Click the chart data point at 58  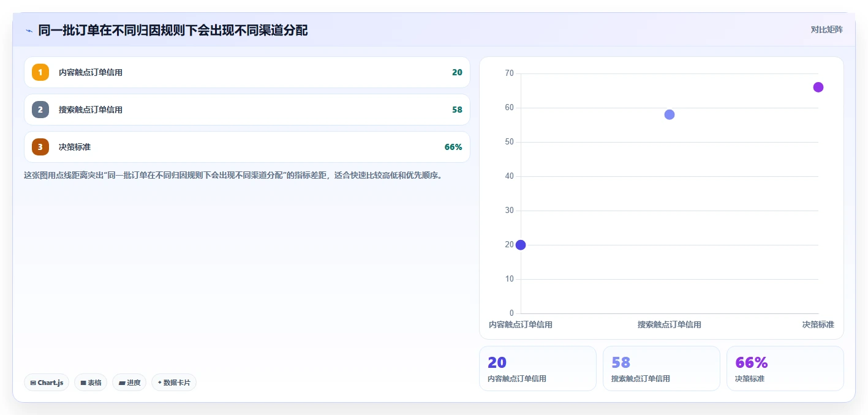point(670,114)
